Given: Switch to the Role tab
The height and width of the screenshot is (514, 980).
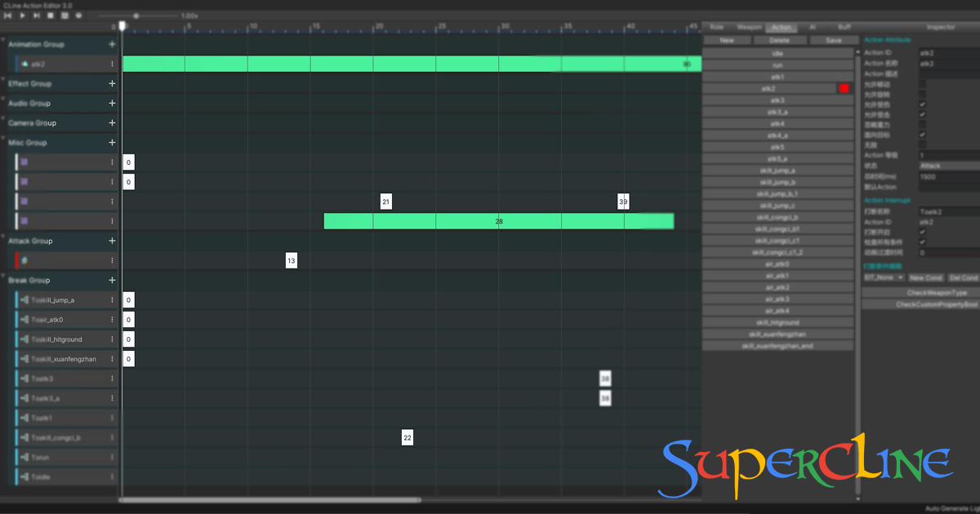Looking at the screenshot, I should click(x=716, y=27).
